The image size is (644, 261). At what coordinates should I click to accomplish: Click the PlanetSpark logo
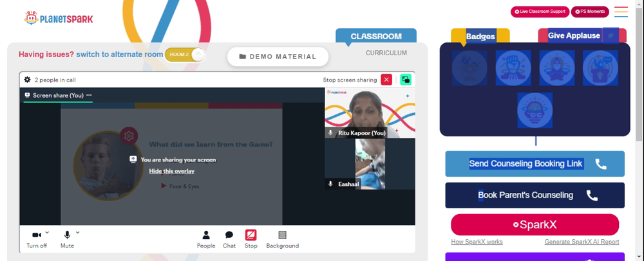[x=59, y=18]
